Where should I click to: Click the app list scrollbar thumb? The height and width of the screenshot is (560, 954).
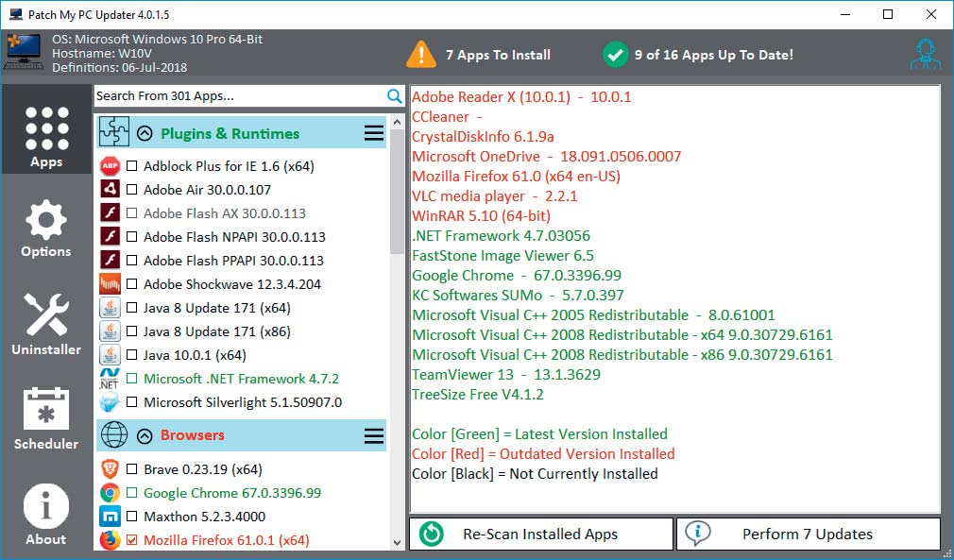point(398,192)
